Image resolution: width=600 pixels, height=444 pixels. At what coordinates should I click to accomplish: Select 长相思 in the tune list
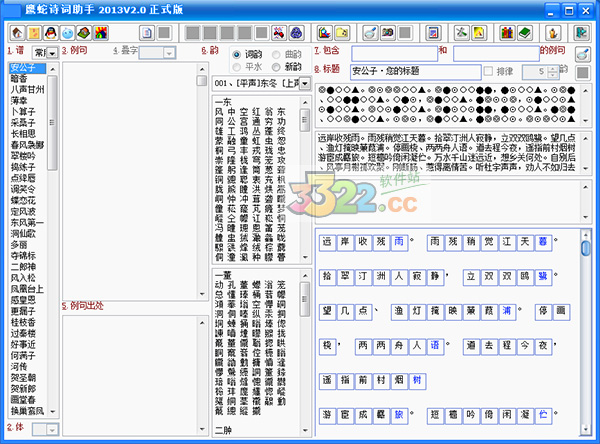[x=23, y=134]
